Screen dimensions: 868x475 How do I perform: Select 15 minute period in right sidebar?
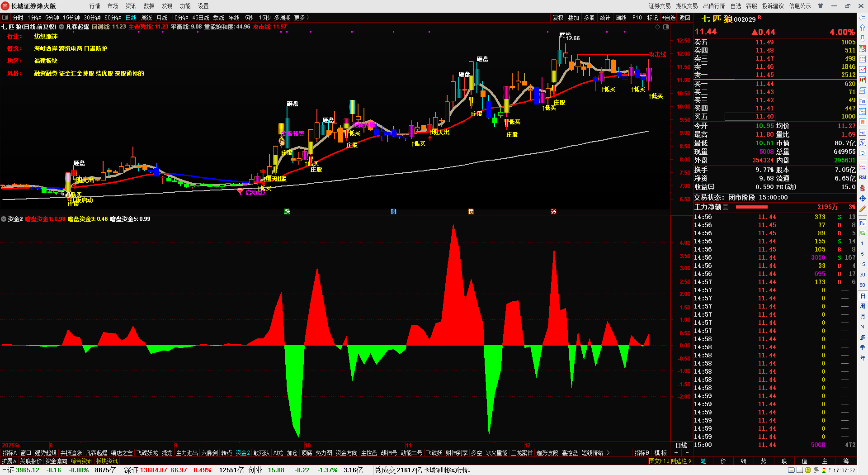pos(863,264)
